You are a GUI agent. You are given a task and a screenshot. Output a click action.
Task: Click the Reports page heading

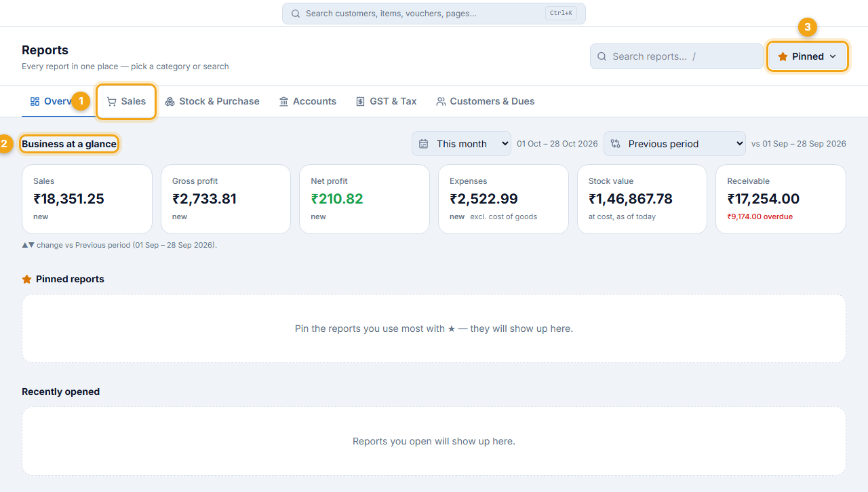coord(45,50)
